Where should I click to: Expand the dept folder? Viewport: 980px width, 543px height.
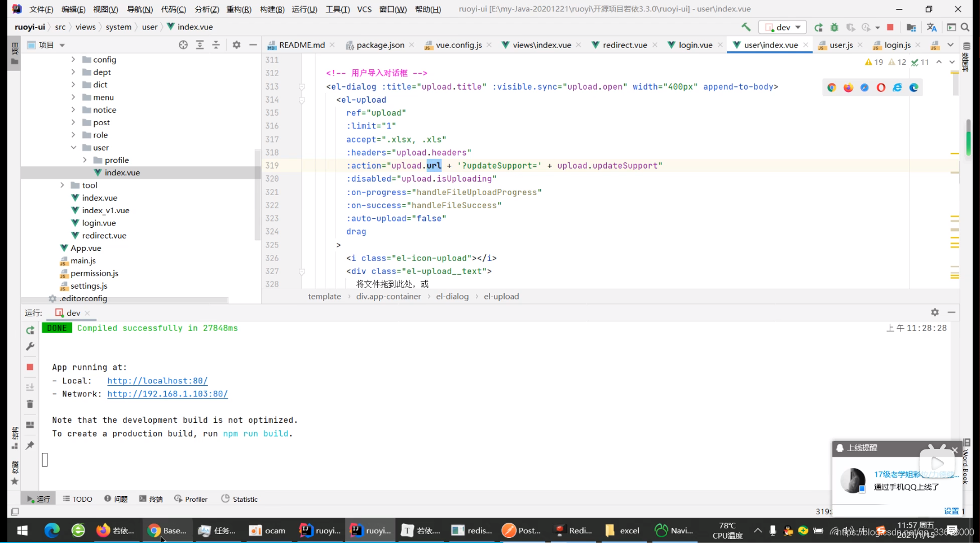point(73,72)
